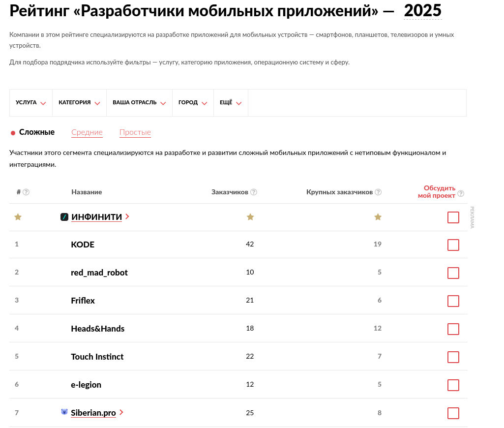Viewport: 504px width, 428px height.
Task: Tick the checkbox for KODE
Action: pos(453,245)
